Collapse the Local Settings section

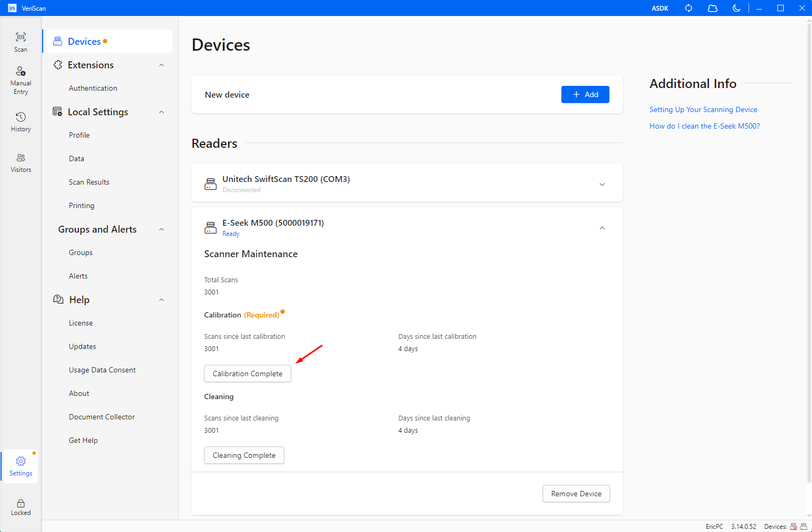[162, 112]
